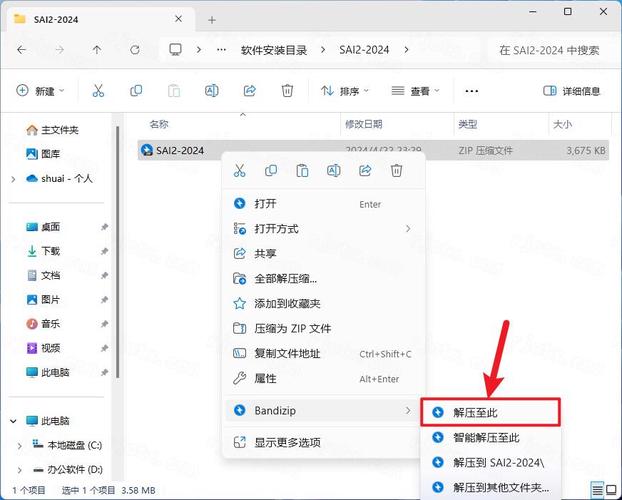This screenshot has height=500, width=622.
Task: Click the Share icon in the Explorer toolbar
Action: (250, 91)
